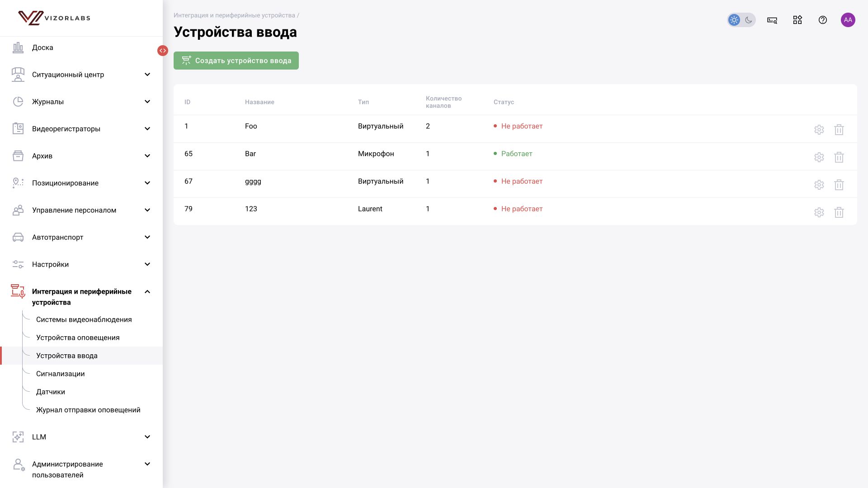868x488 pixels.
Task: Expand Видеорегистраторы menu chevron
Action: pos(147,129)
